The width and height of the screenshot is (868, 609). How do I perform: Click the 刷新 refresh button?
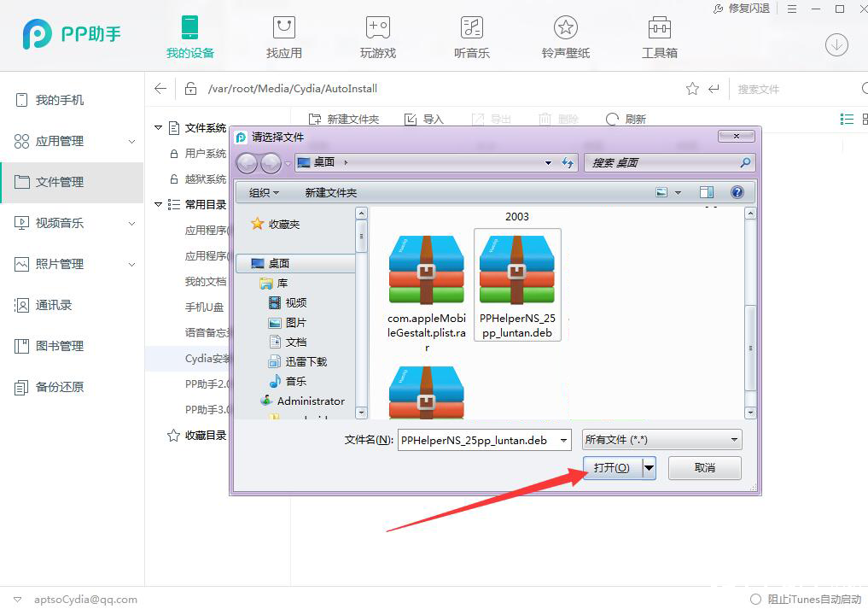(x=626, y=119)
